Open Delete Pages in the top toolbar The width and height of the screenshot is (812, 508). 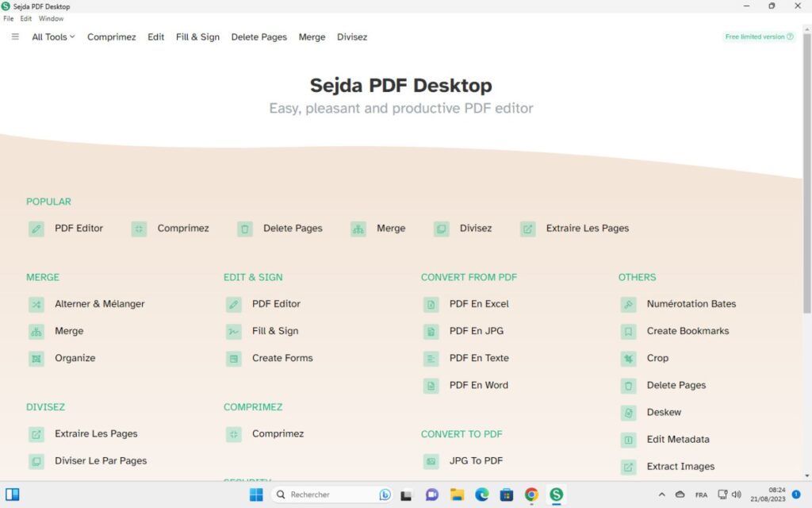[x=259, y=37]
